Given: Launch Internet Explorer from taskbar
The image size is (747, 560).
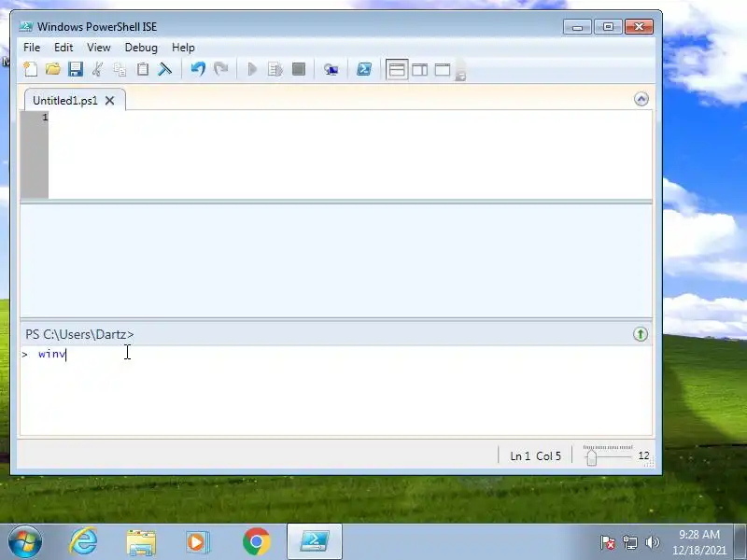Looking at the screenshot, I should tap(83, 542).
